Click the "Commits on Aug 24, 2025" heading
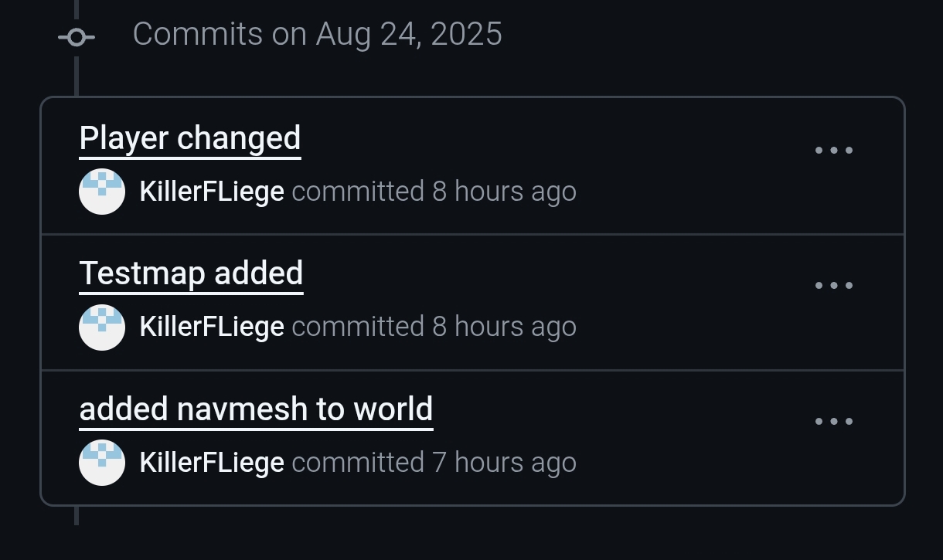This screenshot has height=560, width=943. tap(317, 35)
